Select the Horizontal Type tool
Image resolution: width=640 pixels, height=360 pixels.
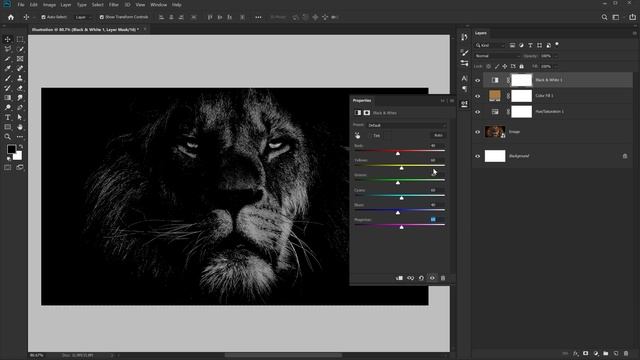click(x=8, y=118)
